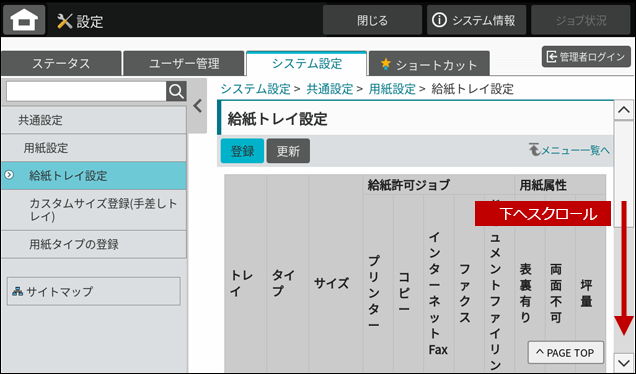Open カスタムサイズ登録(手差しトレイ) item
This screenshot has width=636, height=374.
(94, 210)
